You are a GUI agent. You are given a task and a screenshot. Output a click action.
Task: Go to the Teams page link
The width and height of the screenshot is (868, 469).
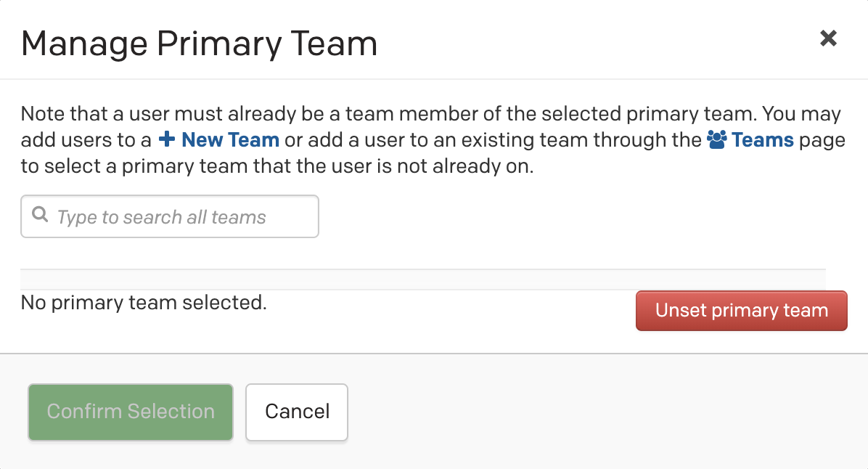762,139
